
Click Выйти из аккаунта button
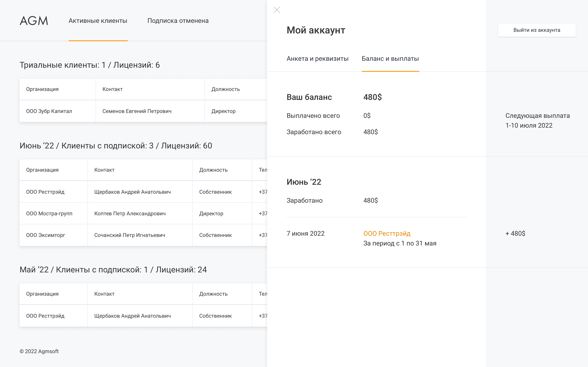[x=537, y=30]
